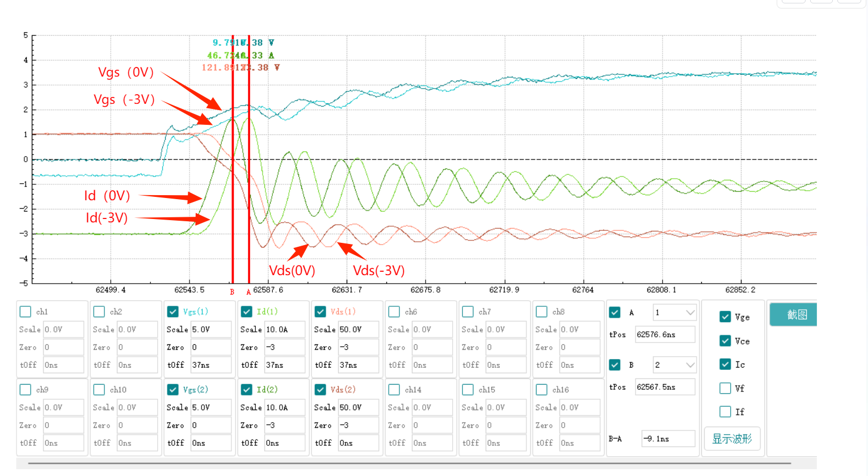
Task: Click the 显示波形 show waveform button
Action: pyautogui.click(x=731, y=439)
